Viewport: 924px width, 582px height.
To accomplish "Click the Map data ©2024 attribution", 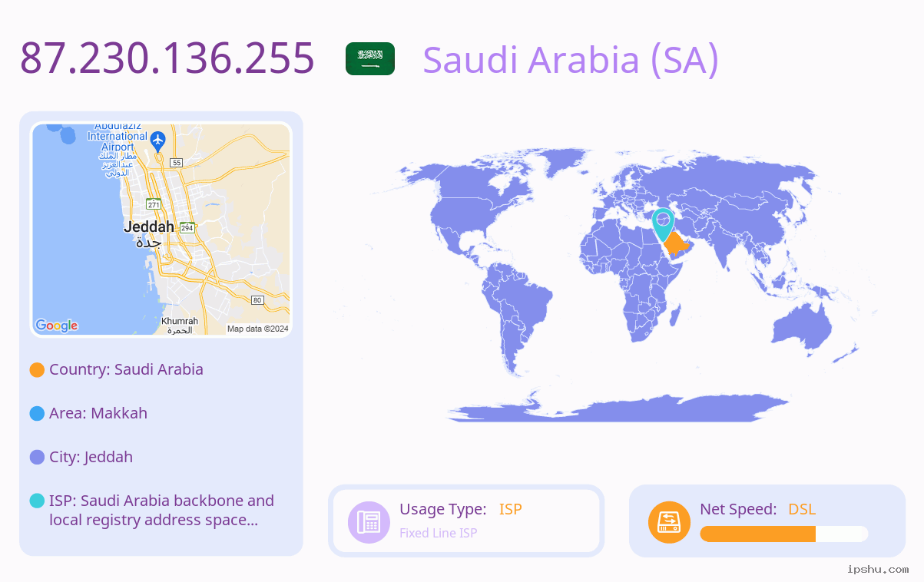I will coord(258,329).
